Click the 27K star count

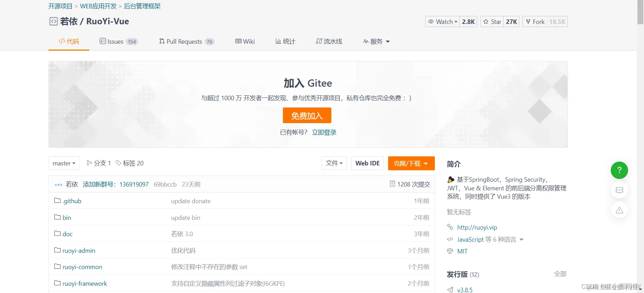[x=511, y=21]
